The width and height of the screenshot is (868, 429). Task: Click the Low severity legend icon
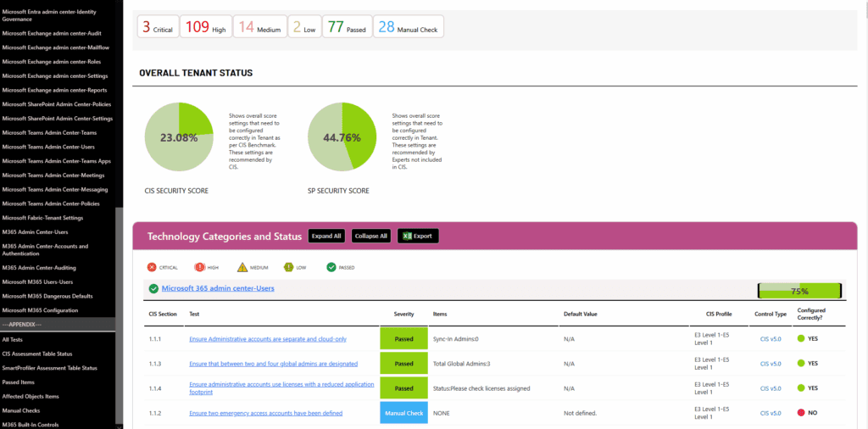(x=288, y=267)
